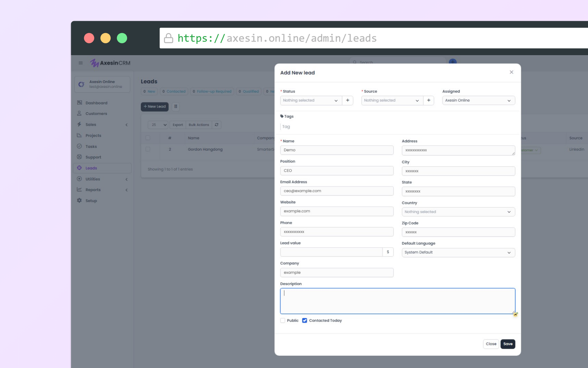Tick the Gordon Hangdong row checkbox
This screenshot has height=368, width=588.
pos(148,149)
